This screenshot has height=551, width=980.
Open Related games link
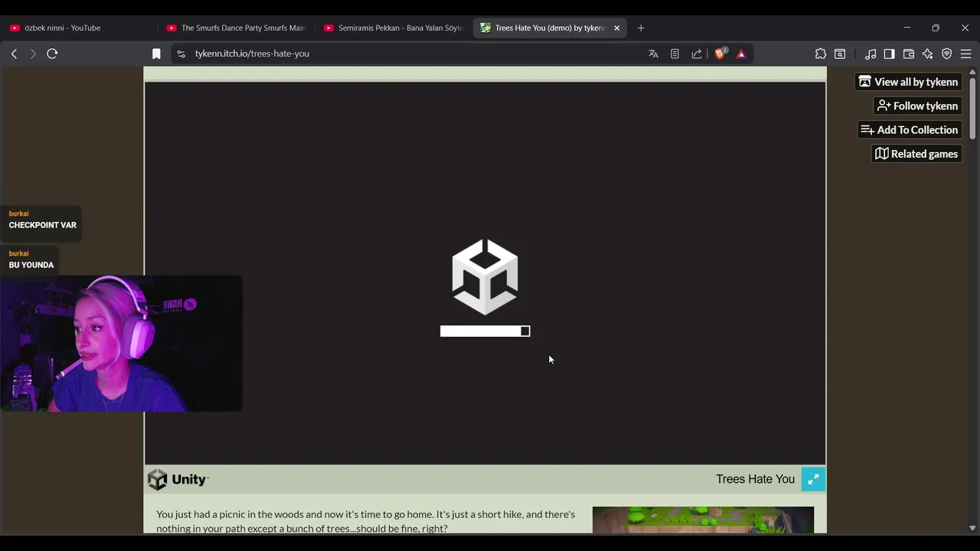click(x=916, y=154)
